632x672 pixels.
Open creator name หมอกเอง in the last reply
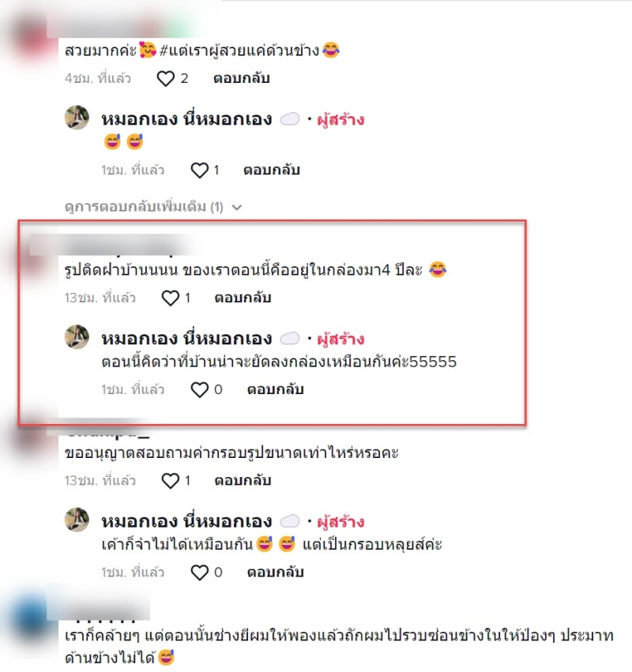pos(186,522)
